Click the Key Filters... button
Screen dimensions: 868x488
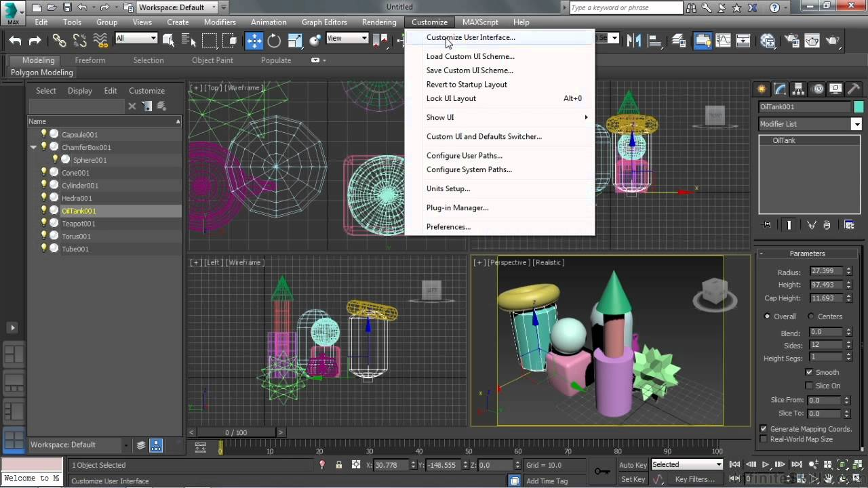click(x=694, y=479)
